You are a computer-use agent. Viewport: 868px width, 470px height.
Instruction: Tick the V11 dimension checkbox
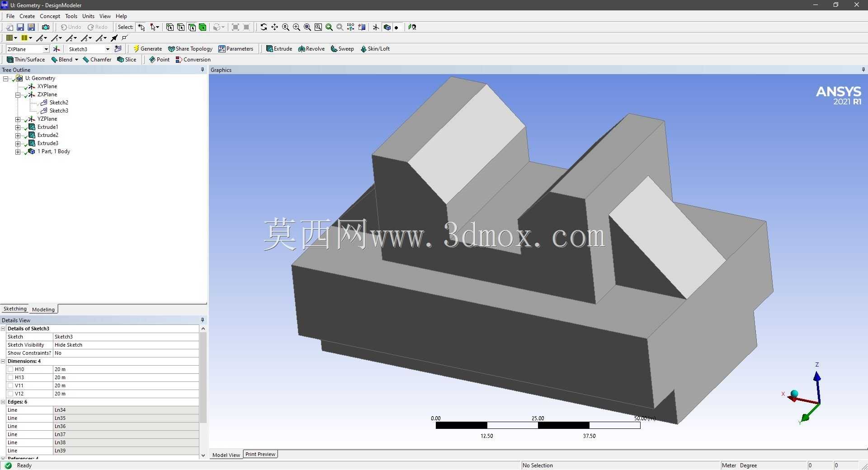10,385
